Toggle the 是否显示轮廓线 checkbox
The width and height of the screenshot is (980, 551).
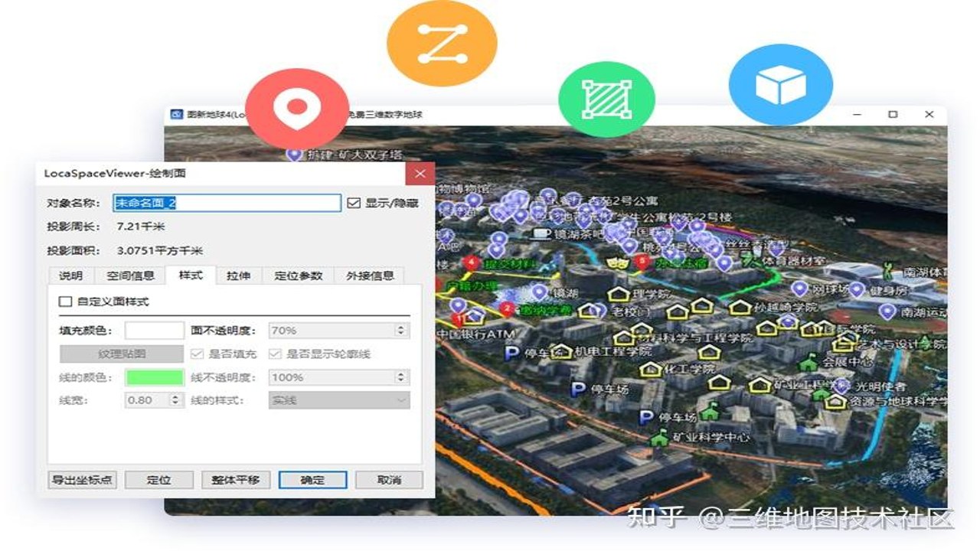tap(275, 354)
